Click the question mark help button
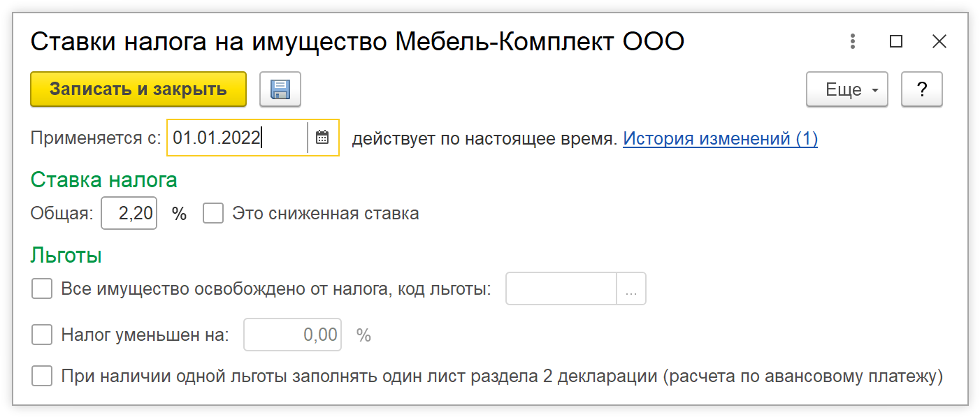The image size is (980, 417). point(921,89)
